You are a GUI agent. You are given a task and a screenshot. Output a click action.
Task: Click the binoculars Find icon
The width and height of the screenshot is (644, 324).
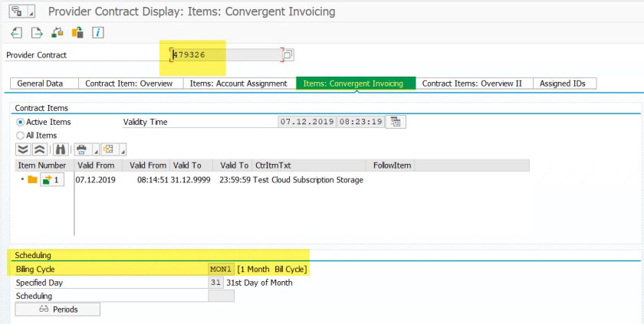tap(61, 149)
